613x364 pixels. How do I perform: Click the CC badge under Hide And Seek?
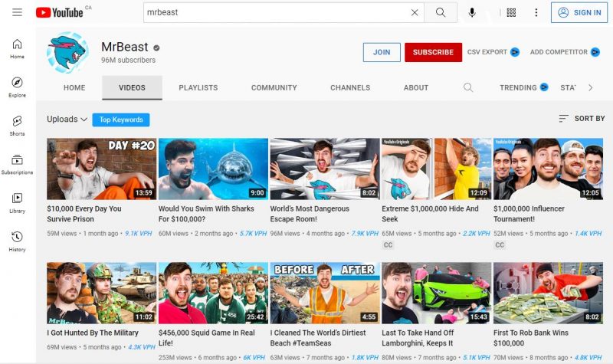coord(388,245)
